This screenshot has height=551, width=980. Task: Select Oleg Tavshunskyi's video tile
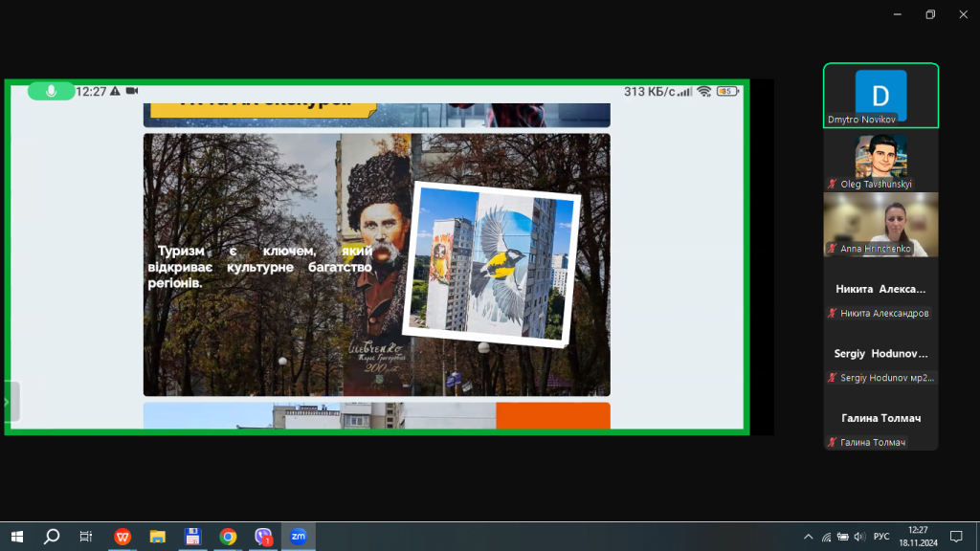tap(880, 161)
